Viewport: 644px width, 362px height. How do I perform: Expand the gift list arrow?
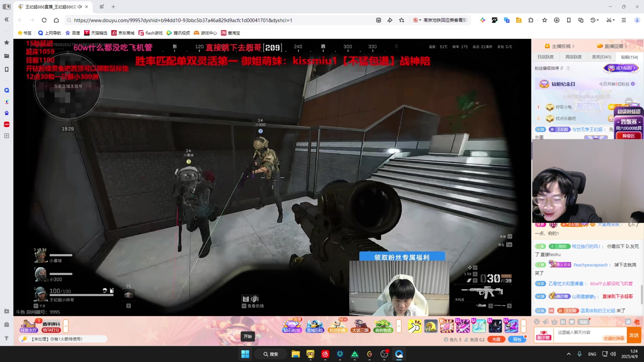tap(524, 326)
